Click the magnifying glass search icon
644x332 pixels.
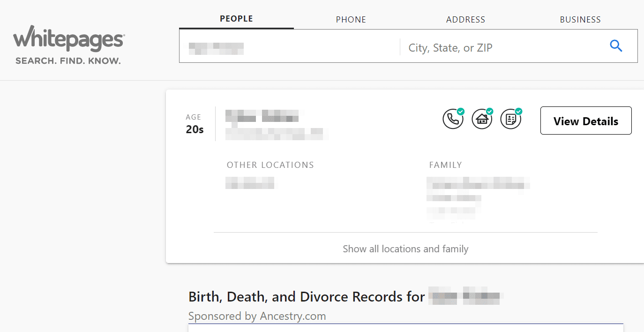coord(616,46)
